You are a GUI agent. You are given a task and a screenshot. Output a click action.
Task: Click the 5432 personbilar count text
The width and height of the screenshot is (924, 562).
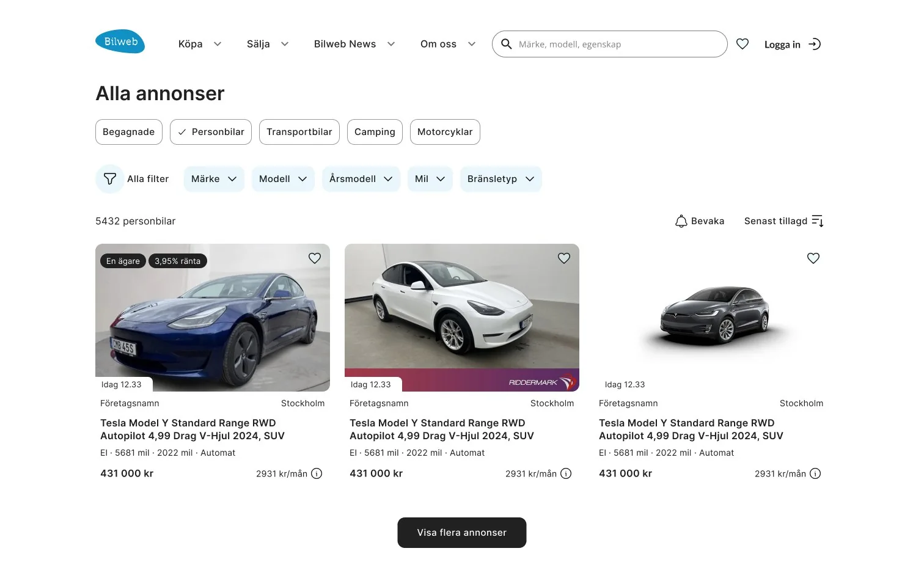click(x=136, y=221)
